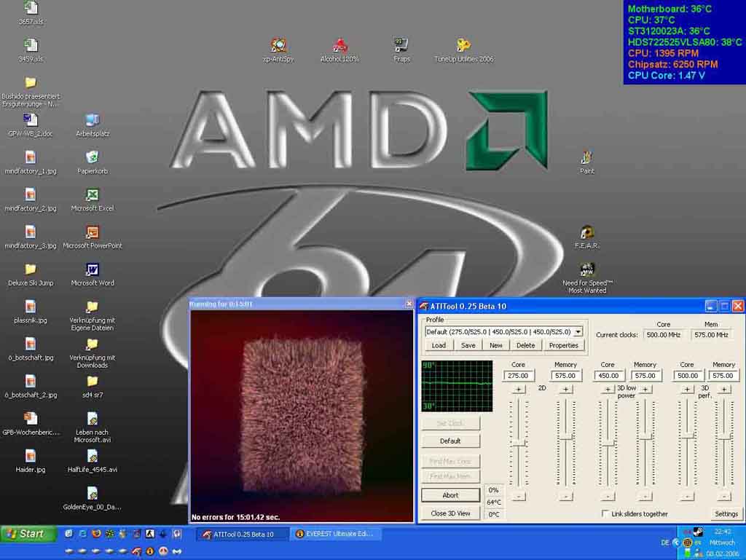This screenshot has width=746, height=560.
Task: Click the 2D Memory clock slider
Action: click(565, 436)
